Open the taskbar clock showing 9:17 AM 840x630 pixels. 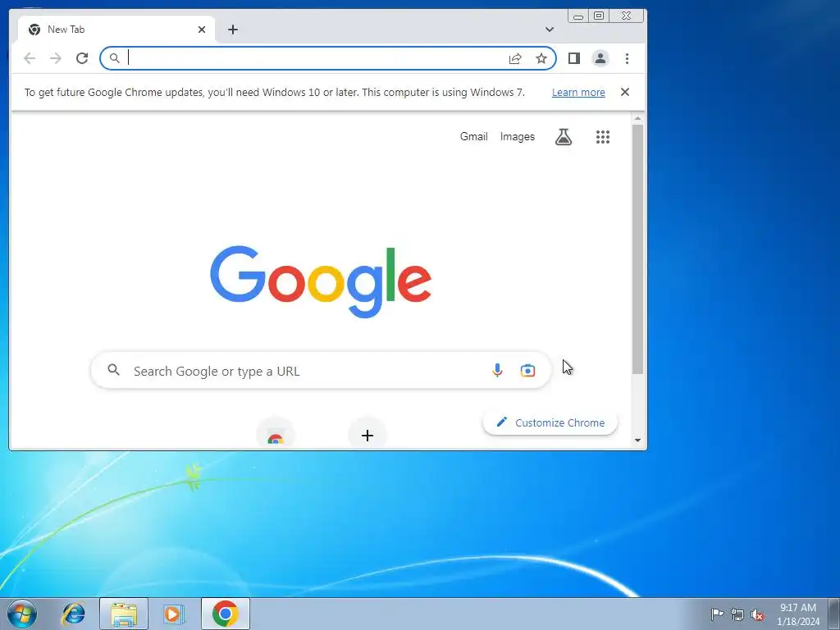(798, 614)
